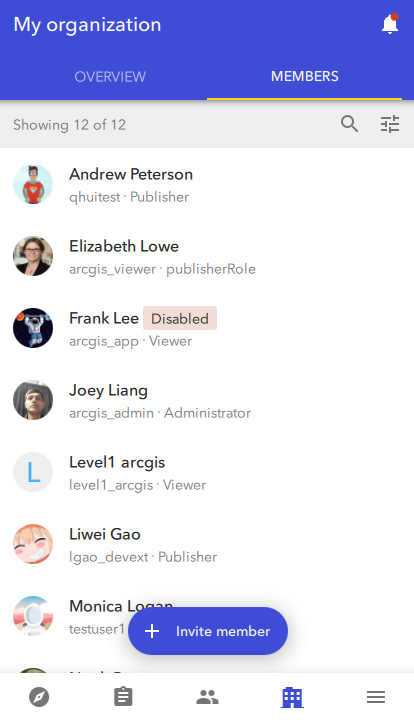Open the groups people icon in bottom bar

tap(207, 697)
